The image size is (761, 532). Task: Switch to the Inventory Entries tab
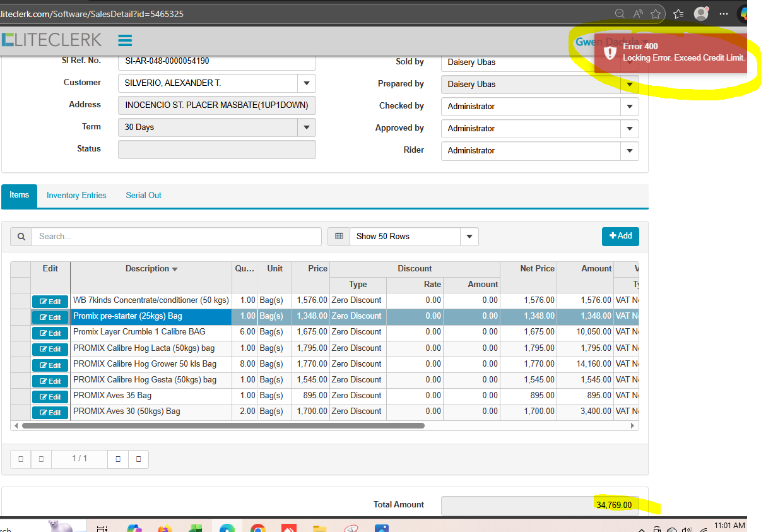[76, 196]
